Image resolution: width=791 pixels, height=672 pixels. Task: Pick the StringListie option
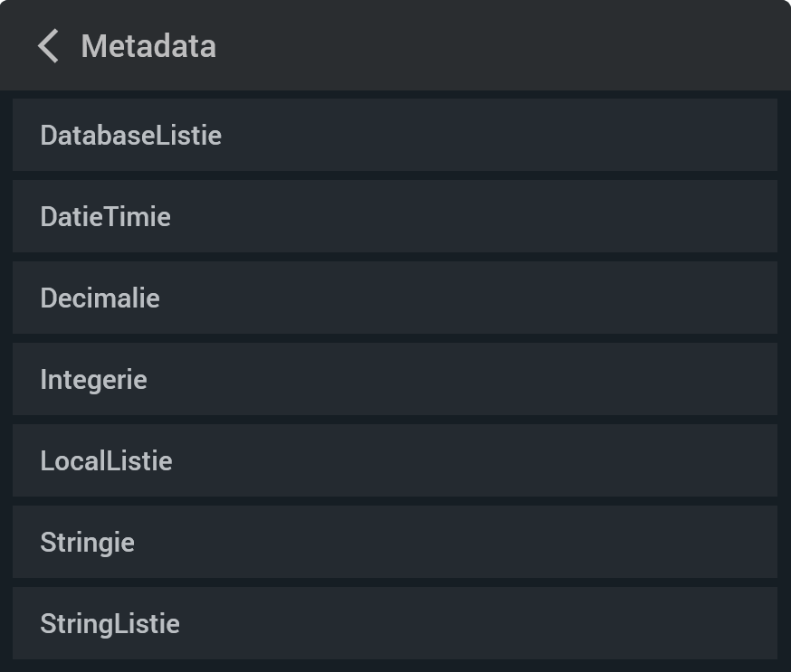point(395,623)
